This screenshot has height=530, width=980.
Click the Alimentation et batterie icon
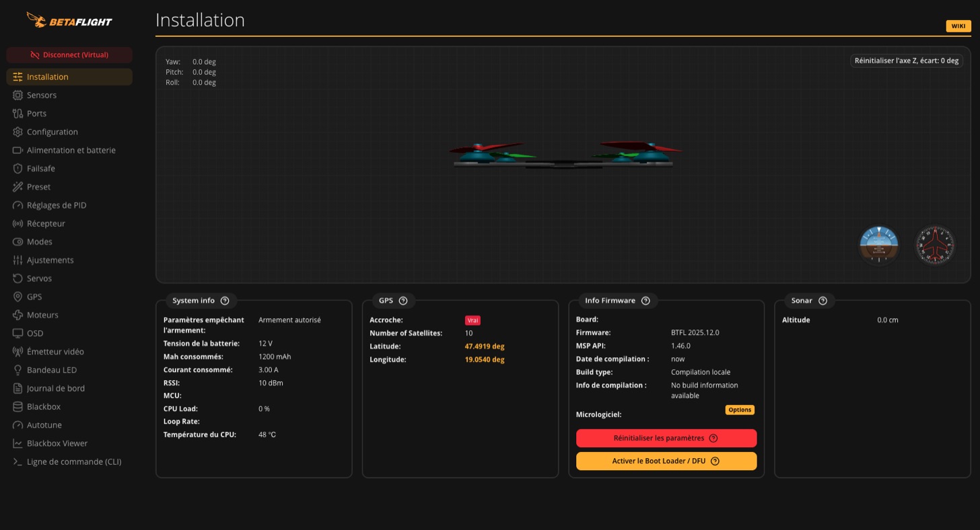coord(17,150)
